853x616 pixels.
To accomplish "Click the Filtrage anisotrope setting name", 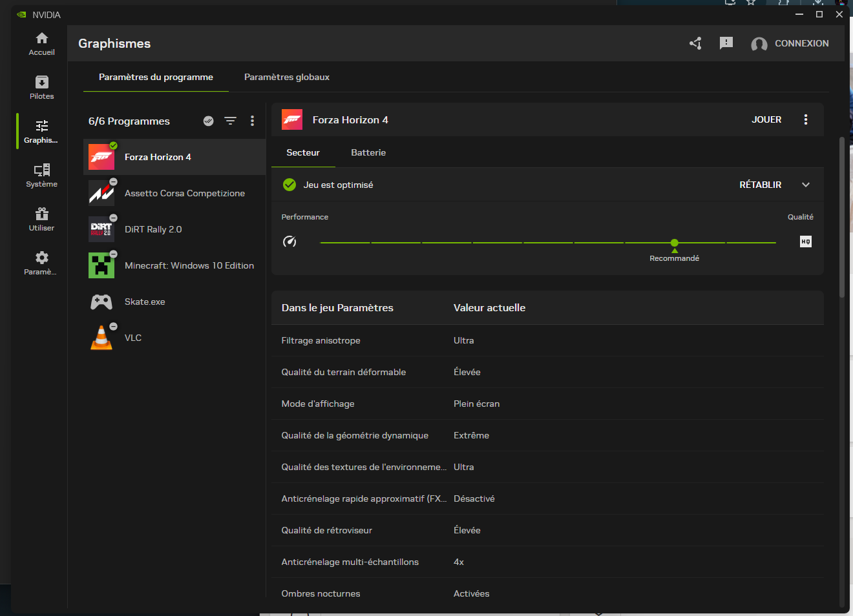I will [x=321, y=340].
